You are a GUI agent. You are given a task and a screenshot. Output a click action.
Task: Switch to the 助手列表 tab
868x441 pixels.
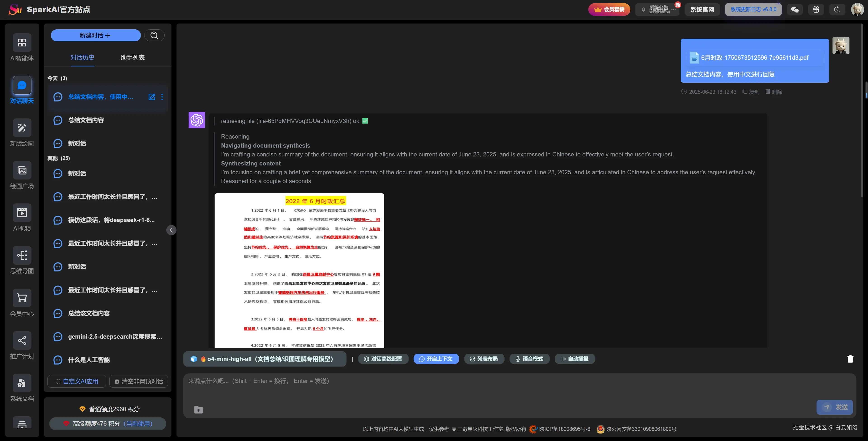(x=133, y=58)
